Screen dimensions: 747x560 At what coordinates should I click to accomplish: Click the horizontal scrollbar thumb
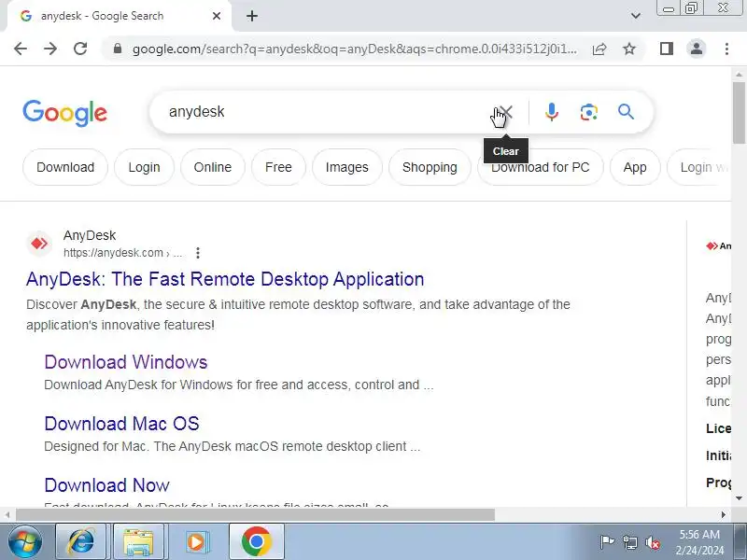click(x=255, y=515)
